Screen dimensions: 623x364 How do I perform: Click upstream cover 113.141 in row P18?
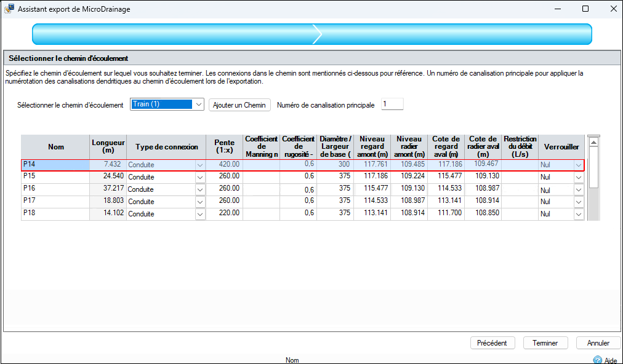click(x=372, y=214)
